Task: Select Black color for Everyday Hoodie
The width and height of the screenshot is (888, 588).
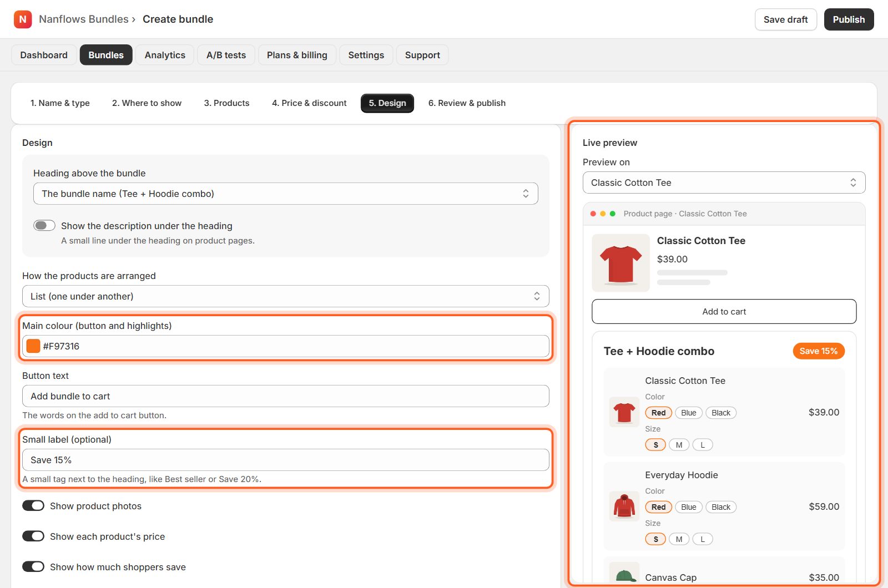Action: click(x=721, y=507)
